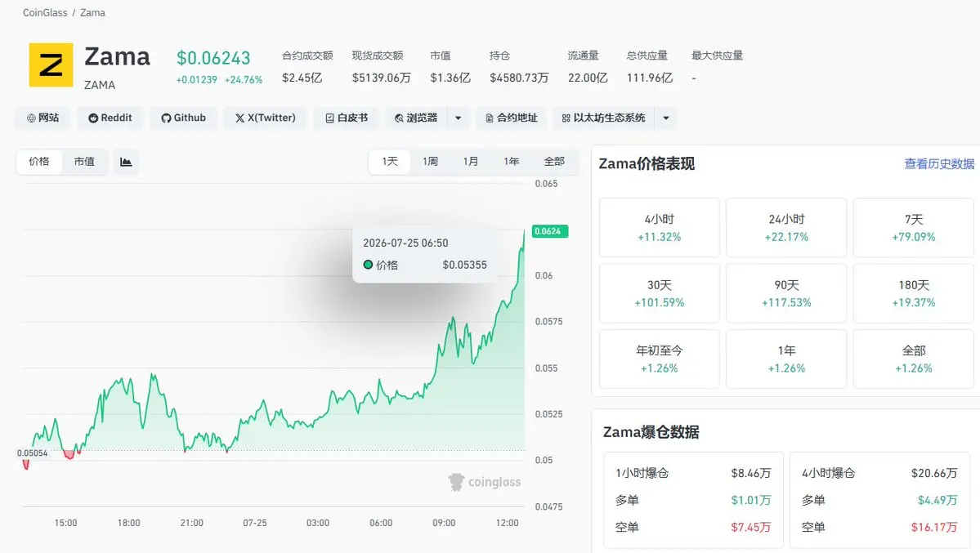
Task: Click the 7天 performance card
Action: tap(914, 227)
